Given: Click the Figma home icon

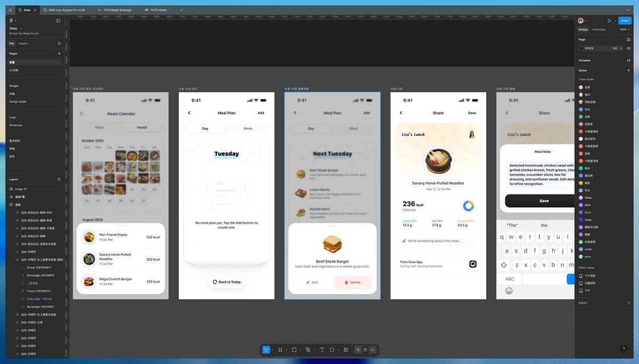Looking at the screenshot, I should click(10, 10).
